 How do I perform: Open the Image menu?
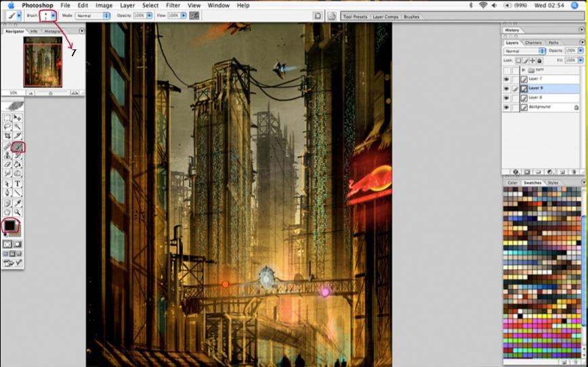pos(104,5)
